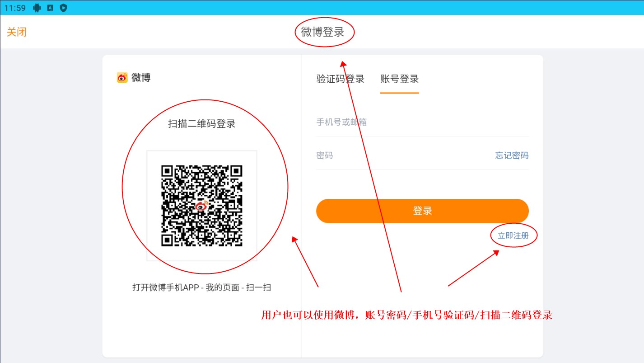Click the 扫描二维码登录 heading text
Viewport: 644px width, 363px height.
click(202, 124)
